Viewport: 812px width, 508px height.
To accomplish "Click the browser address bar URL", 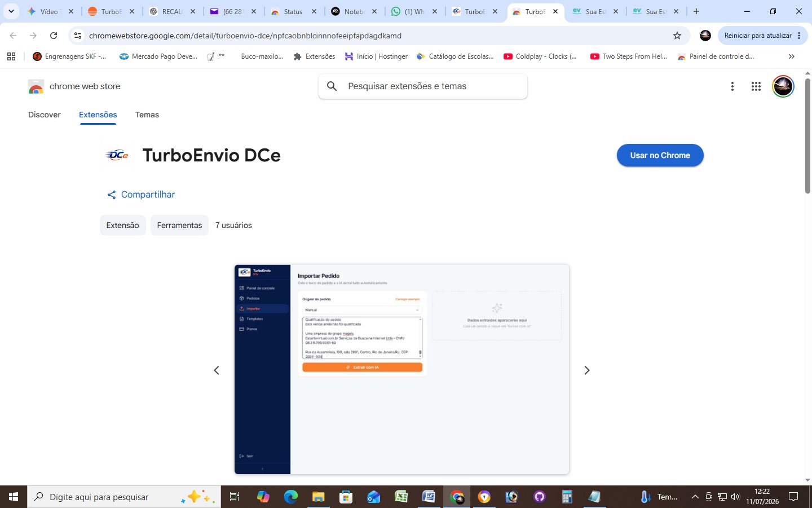I will (x=245, y=36).
